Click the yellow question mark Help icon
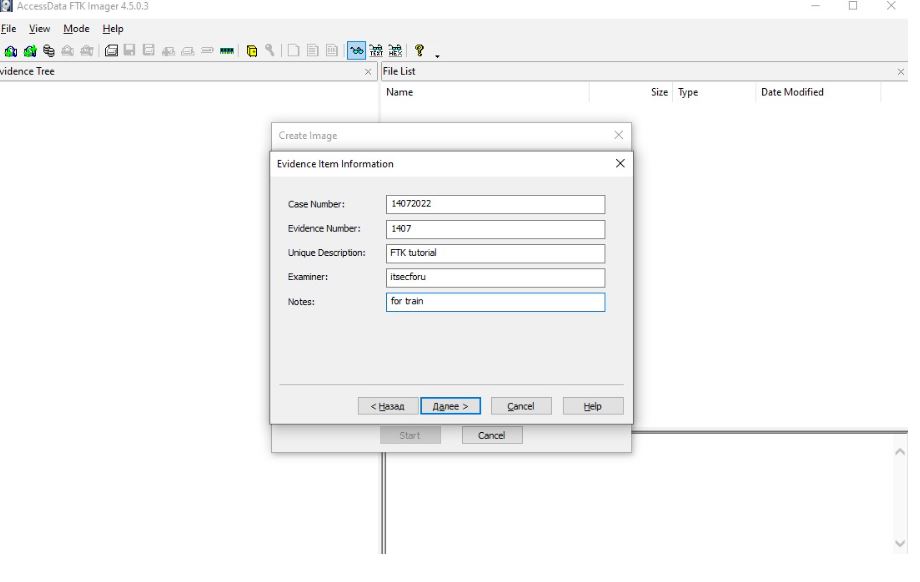Viewport: 920px width, 582px height. click(419, 50)
